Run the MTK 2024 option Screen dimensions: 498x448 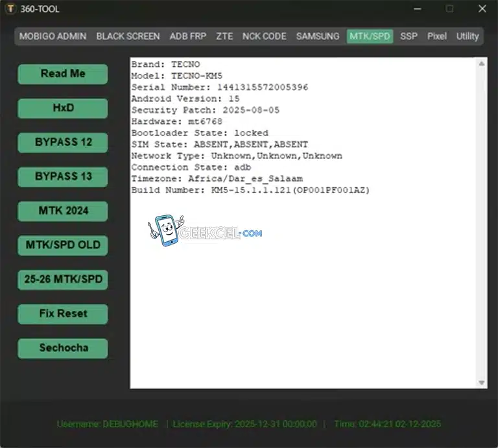[x=63, y=211]
